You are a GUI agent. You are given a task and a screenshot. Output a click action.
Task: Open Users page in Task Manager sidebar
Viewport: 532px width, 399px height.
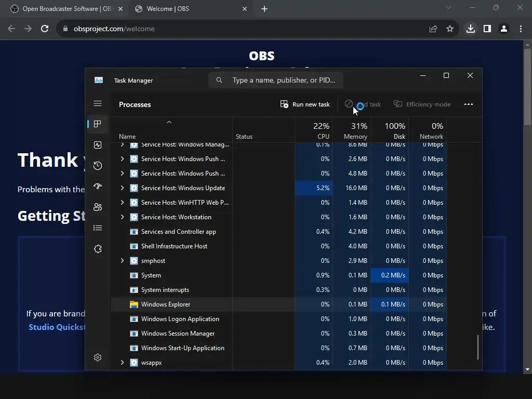point(97,207)
